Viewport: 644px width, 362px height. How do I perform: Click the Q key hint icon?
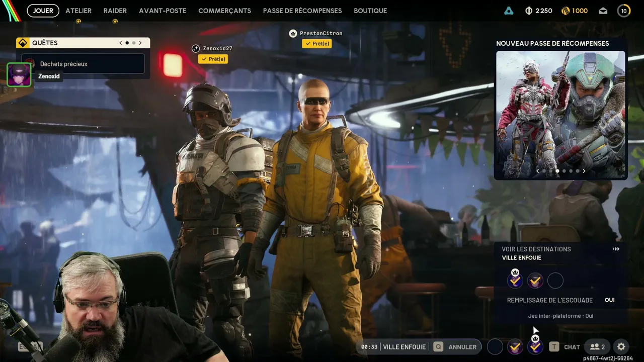click(439, 347)
